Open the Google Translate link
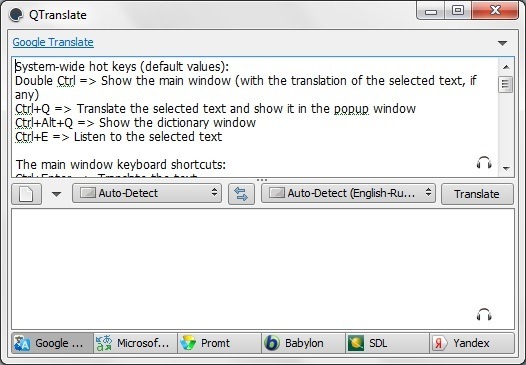This screenshot has height=365, width=526. [x=53, y=42]
